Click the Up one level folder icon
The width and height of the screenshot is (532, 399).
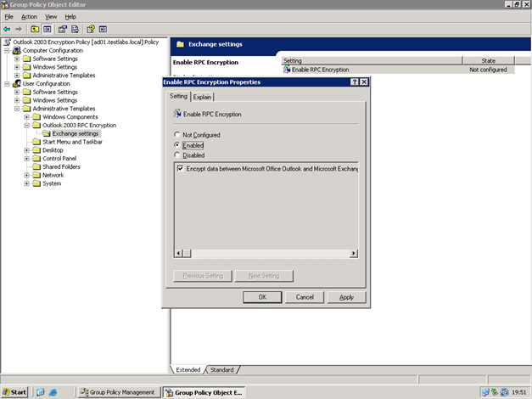35,29
